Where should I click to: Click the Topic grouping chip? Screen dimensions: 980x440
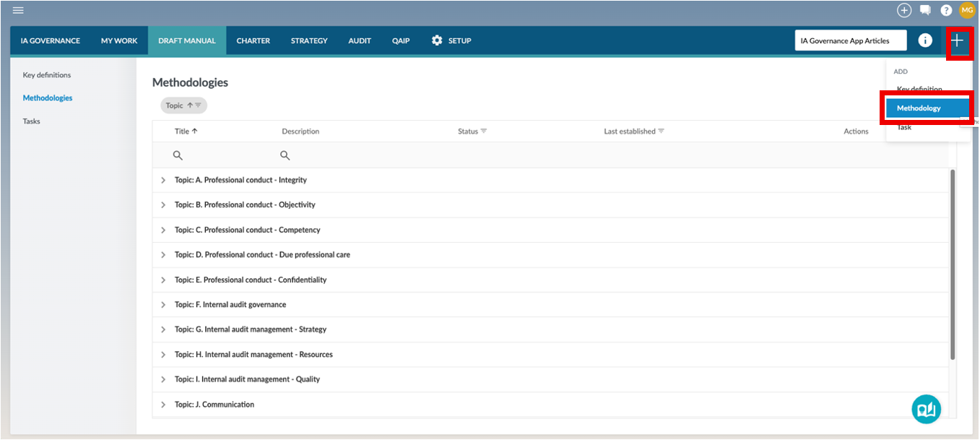coord(183,105)
